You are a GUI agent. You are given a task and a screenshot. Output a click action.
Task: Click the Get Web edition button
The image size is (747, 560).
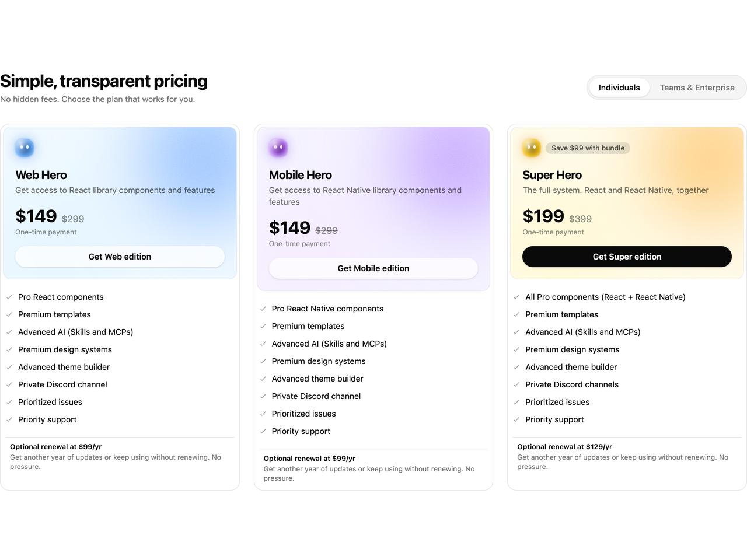(120, 257)
